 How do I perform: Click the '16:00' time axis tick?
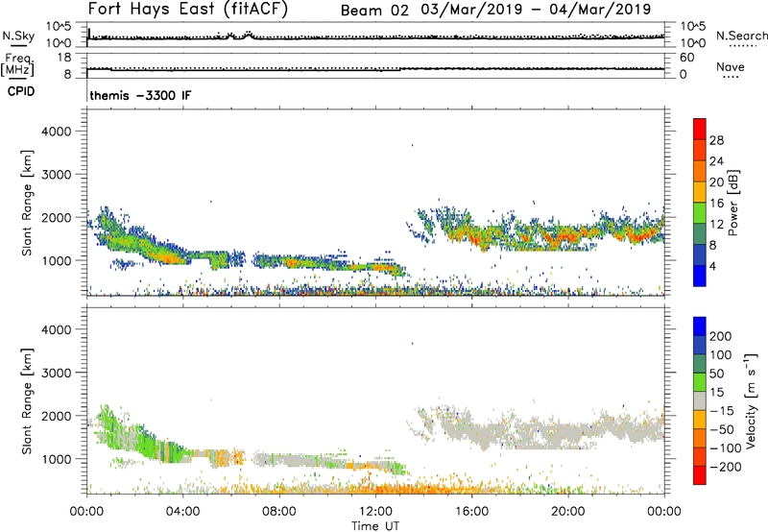coord(471,512)
